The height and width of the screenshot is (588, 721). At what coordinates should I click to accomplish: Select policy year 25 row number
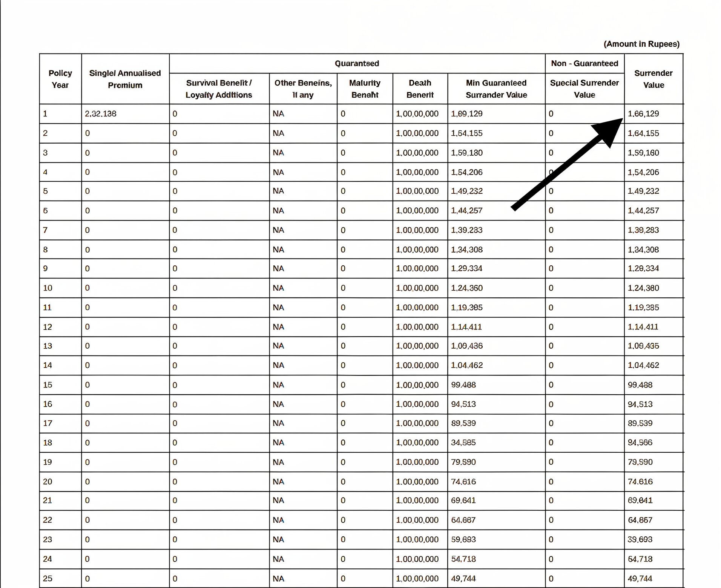coord(48,578)
